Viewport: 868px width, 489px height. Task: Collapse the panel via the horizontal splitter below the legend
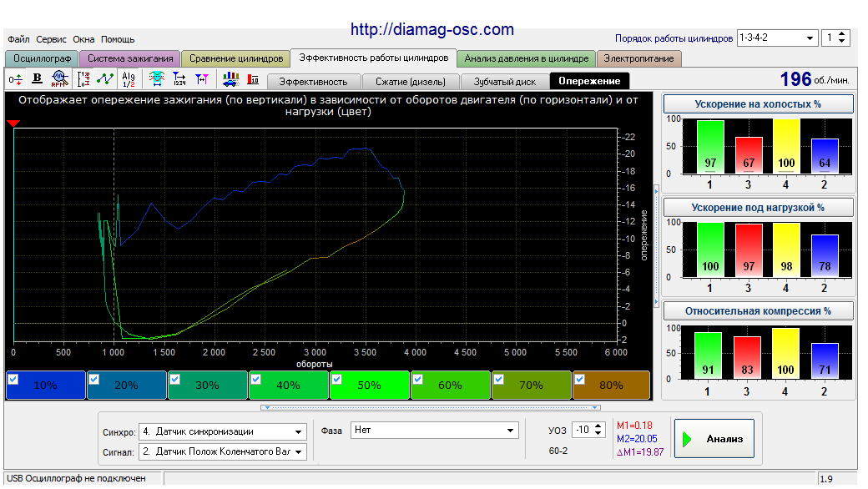(431, 408)
